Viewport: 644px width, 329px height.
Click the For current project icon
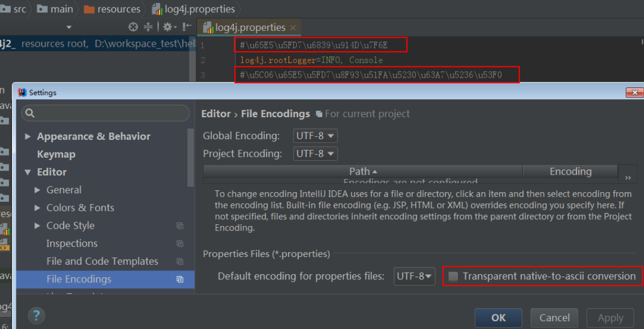pyautogui.click(x=319, y=114)
